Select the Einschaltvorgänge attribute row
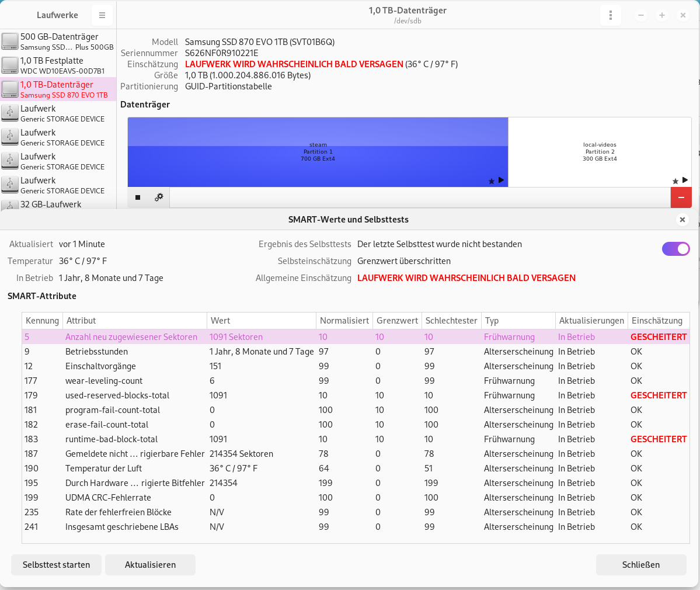This screenshot has height=590, width=700. (356, 366)
